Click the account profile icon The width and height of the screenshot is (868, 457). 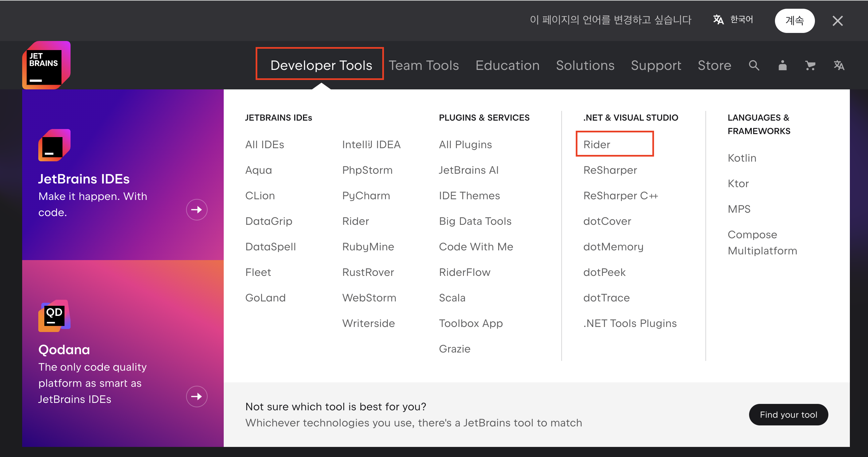point(782,66)
